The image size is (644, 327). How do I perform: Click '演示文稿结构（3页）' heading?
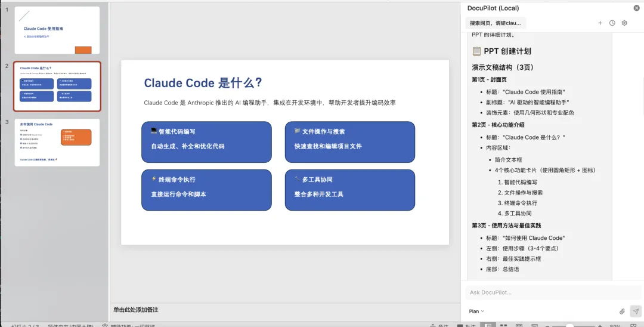(503, 67)
